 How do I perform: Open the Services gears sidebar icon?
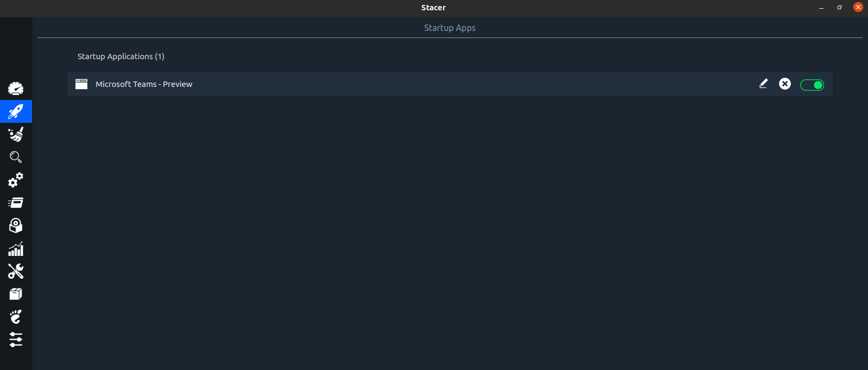pyautogui.click(x=16, y=180)
